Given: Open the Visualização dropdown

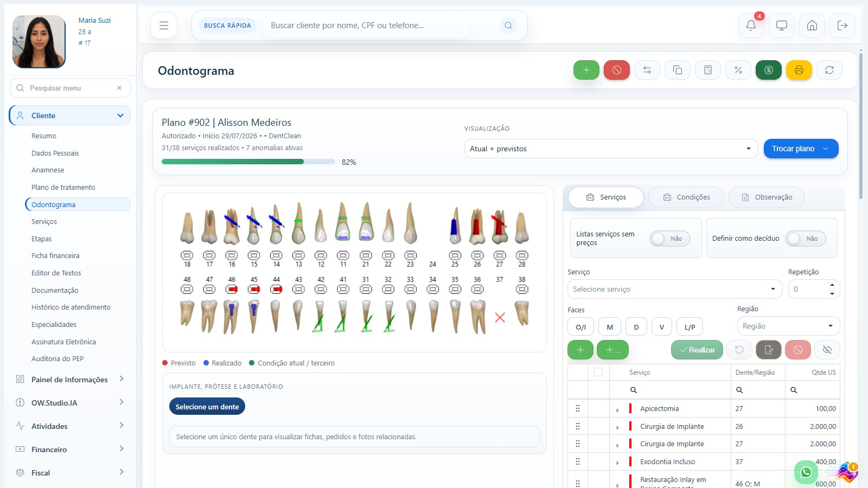Looking at the screenshot, I should (611, 149).
